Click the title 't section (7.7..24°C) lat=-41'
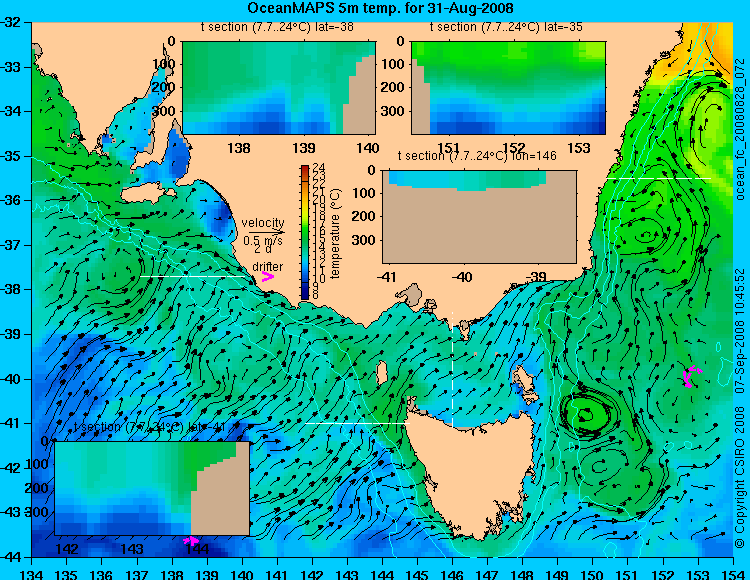The image size is (750, 580). coord(149,427)
